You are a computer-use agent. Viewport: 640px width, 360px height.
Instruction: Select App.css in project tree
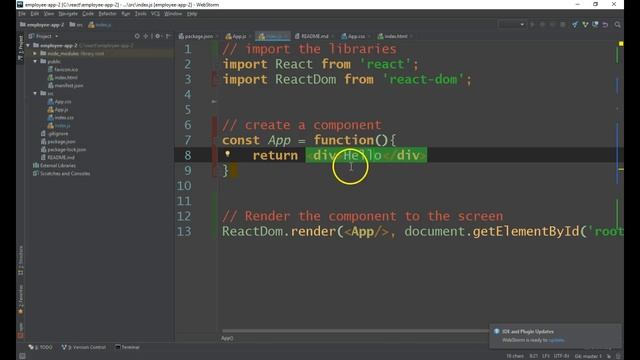pyautogui.click(x=59, y=102)
